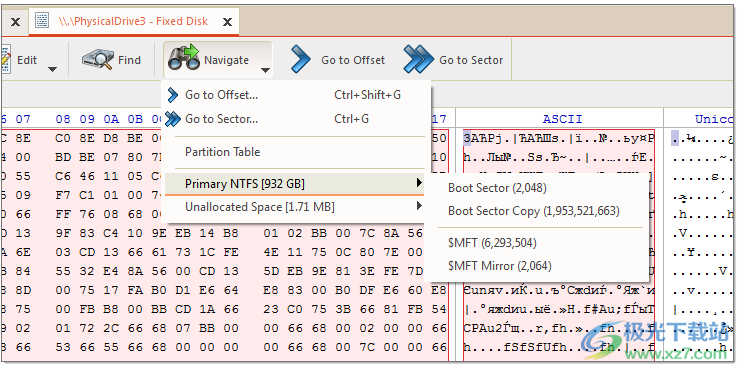Click column offset header 0A
Screen dimensions: 740x370
(x=111, y=119)
